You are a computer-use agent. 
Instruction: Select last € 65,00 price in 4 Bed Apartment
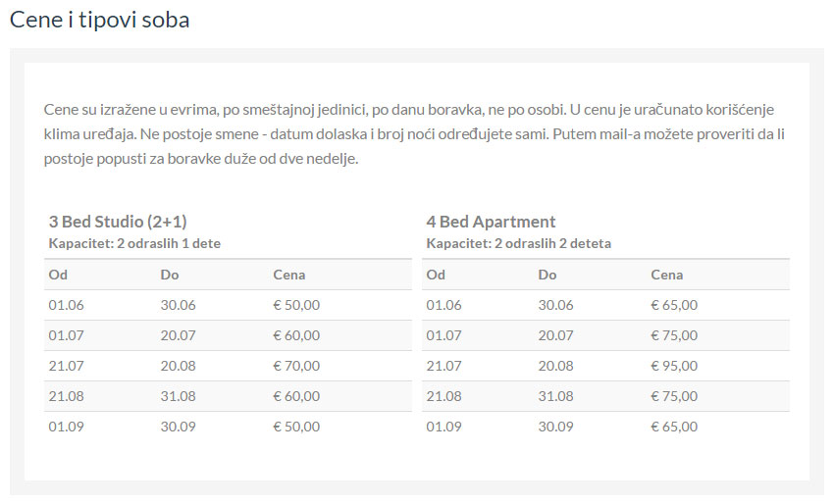pyautogui.click(x=674, y=427)
